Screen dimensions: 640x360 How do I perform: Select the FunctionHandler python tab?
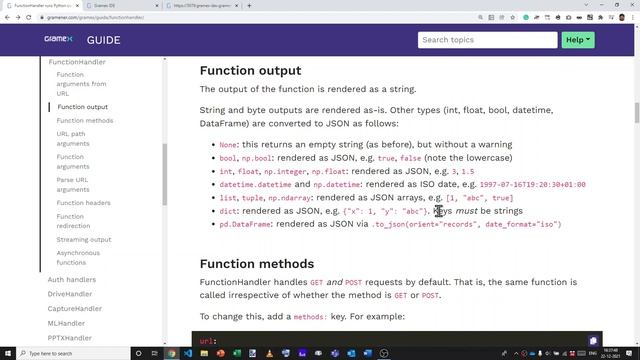click(42, 6)
